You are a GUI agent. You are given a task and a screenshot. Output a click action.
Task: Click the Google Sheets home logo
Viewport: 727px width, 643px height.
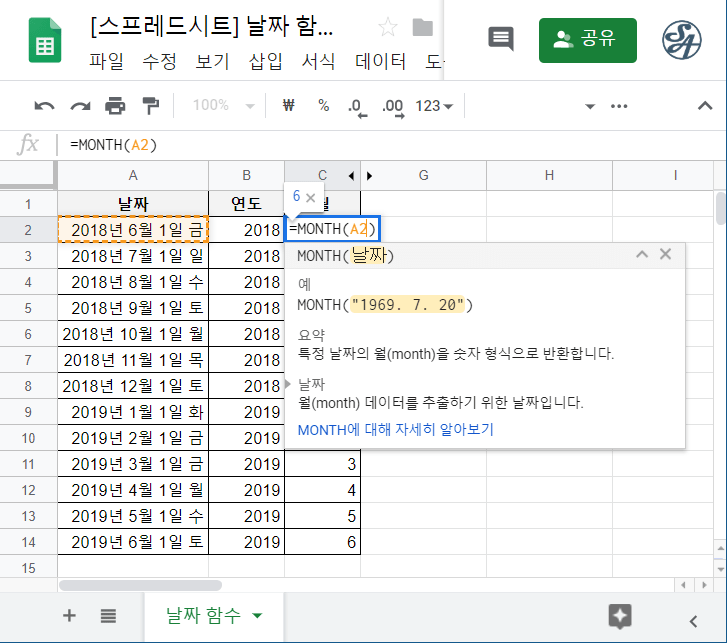pos(46,41)
